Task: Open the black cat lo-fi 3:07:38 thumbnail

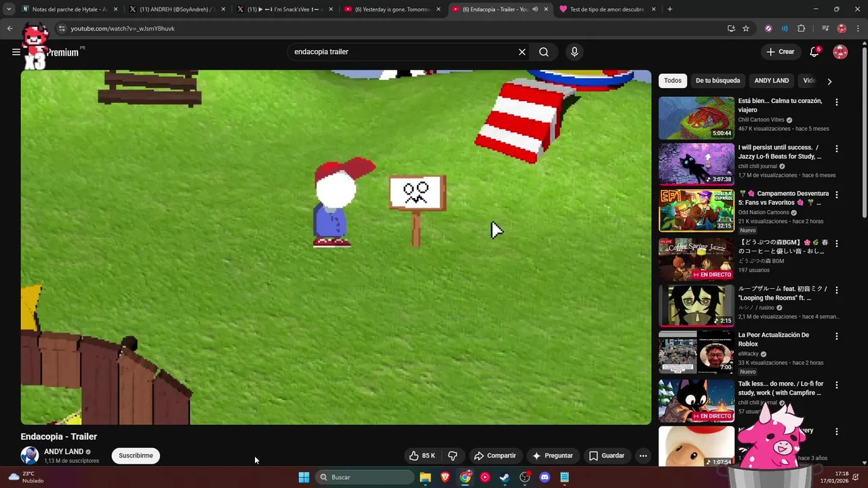Action: (696, 164)
